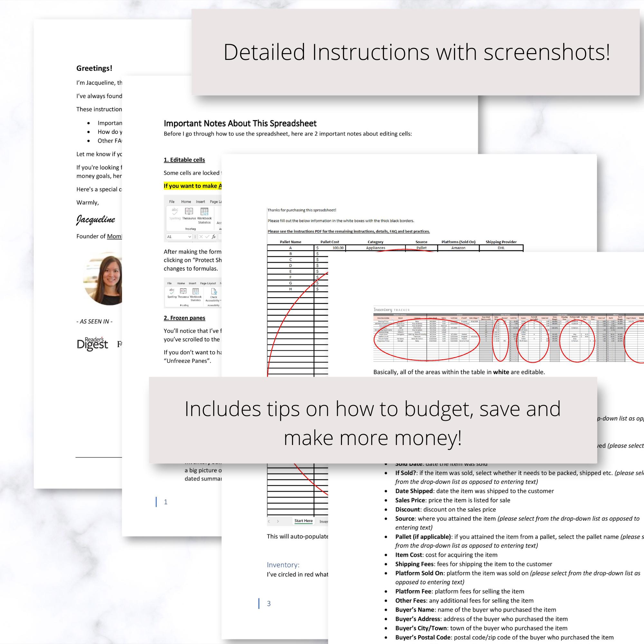Select the Start Here sheet tab
This screenshot has width=644, height=644.
[x=304, y=521]
